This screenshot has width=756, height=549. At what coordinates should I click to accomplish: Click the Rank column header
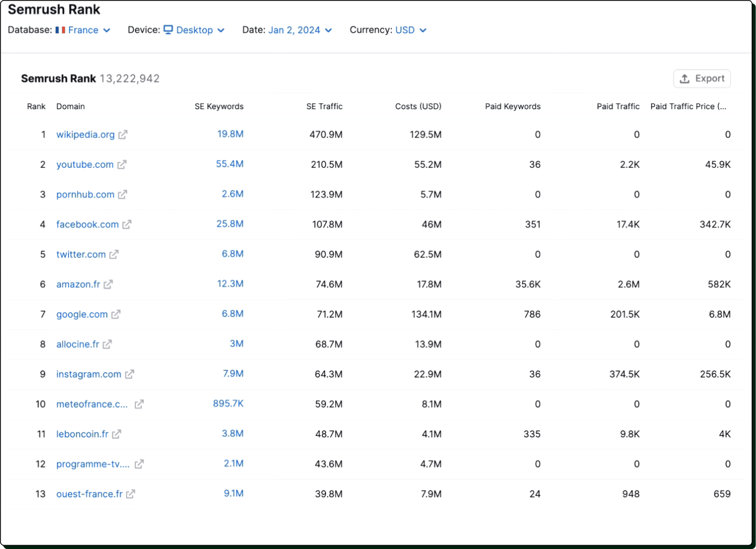click(x=36, y=106)
